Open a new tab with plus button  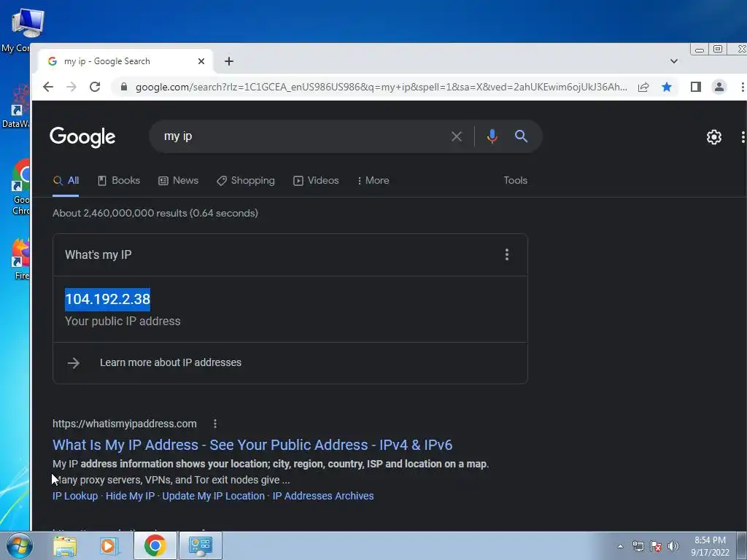[229, 61]
